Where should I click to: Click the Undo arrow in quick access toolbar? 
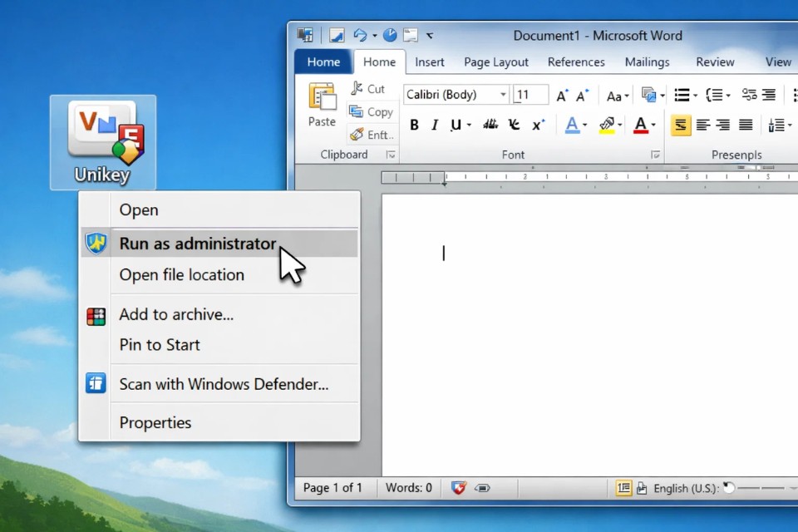[x=360, y=35]
